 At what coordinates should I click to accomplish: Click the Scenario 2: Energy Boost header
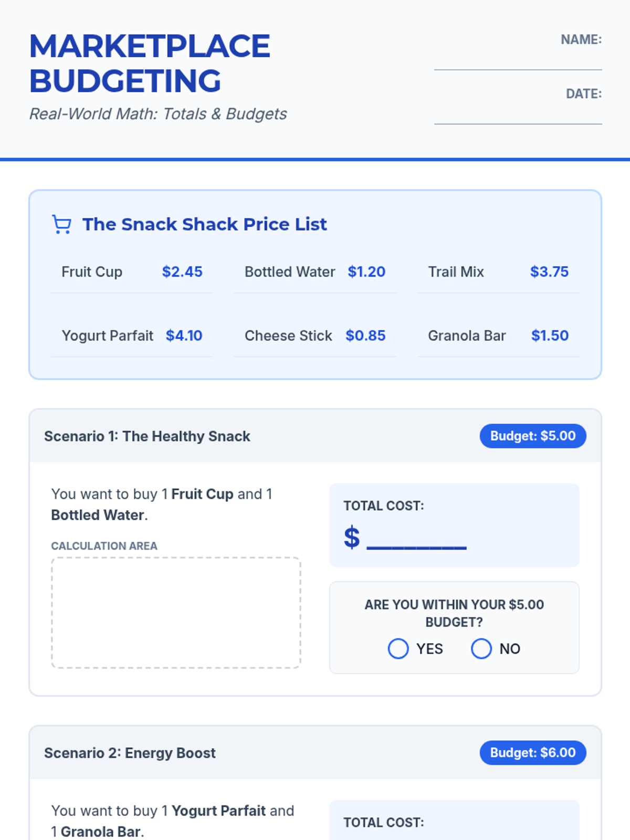(x=130, y=753)
